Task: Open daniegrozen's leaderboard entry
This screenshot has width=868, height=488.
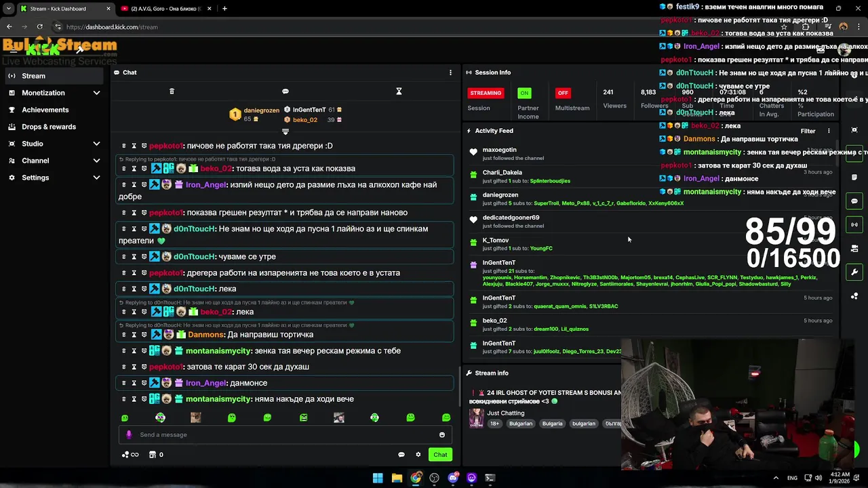Action: (255, 115)
